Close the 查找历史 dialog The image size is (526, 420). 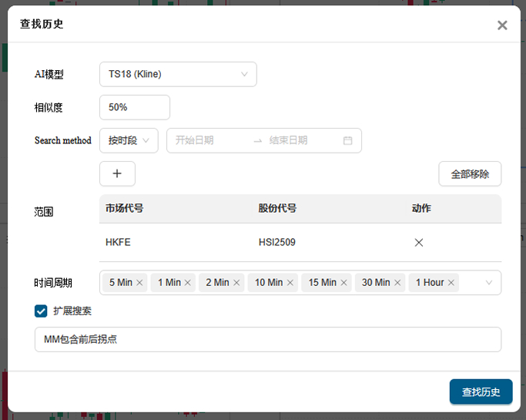tap(502, 25)
